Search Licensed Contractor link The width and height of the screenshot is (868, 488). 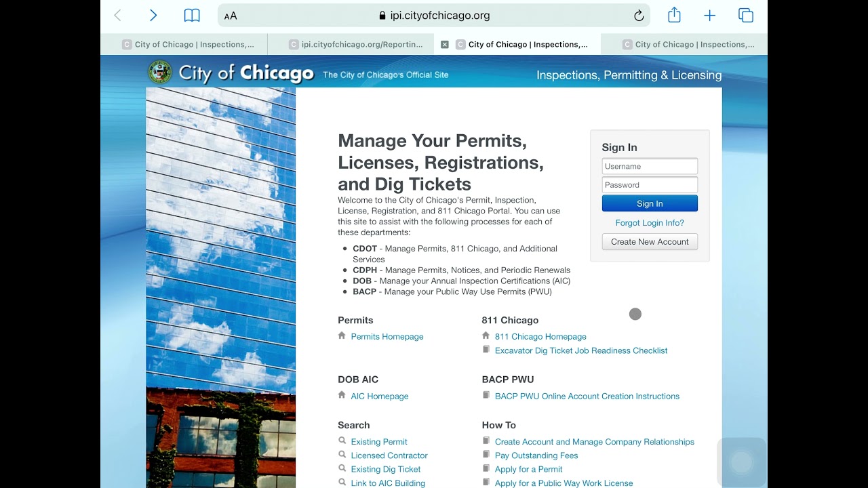389,455
